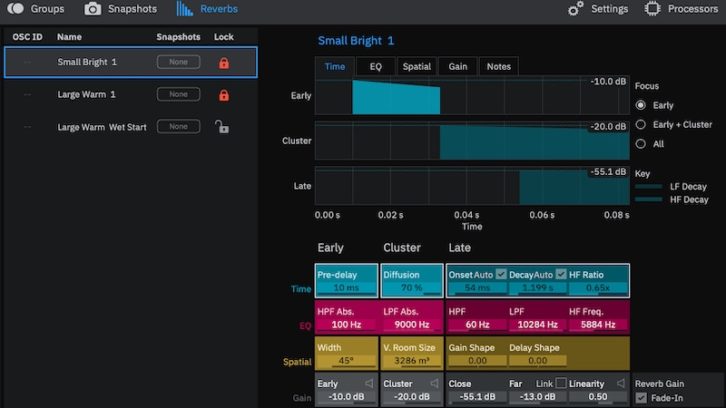Click the Small Bright 1 title
The height and width of the screenshot is (408, 726).
coord(356,41)
